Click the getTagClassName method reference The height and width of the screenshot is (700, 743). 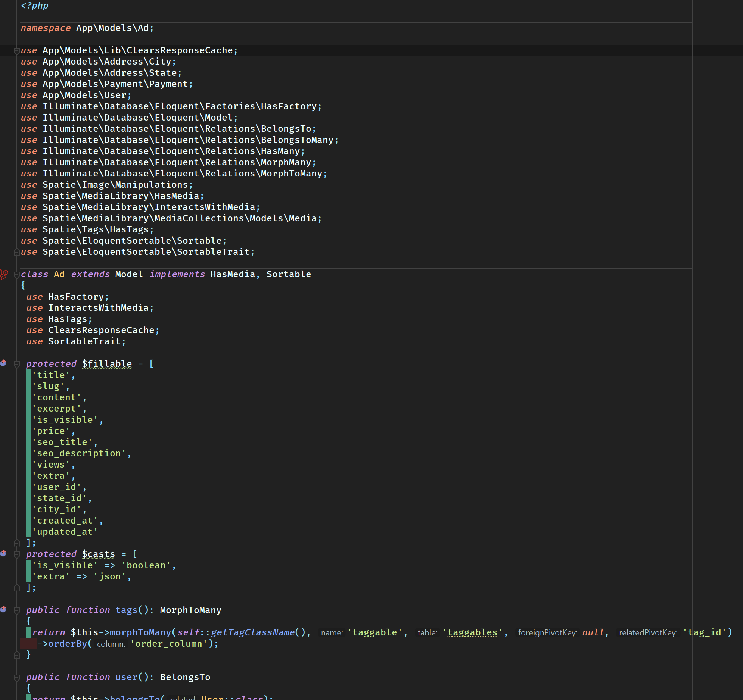[x=253, y=632]
